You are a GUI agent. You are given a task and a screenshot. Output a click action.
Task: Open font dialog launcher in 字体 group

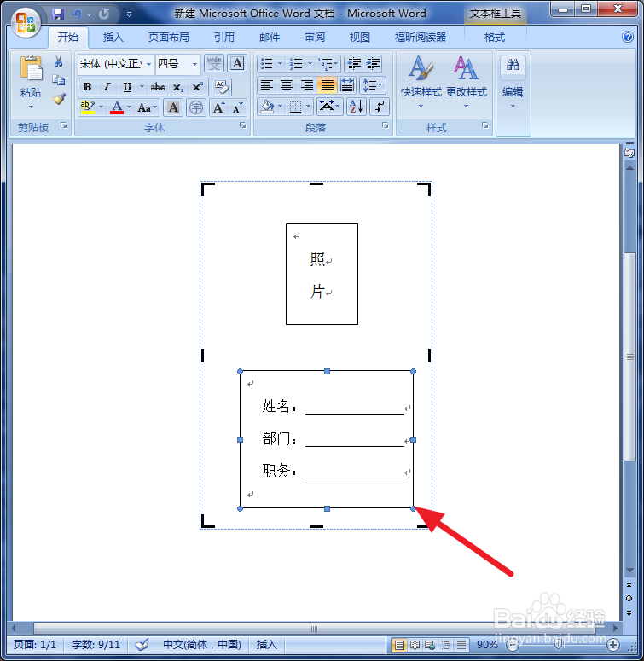(243, 125)
